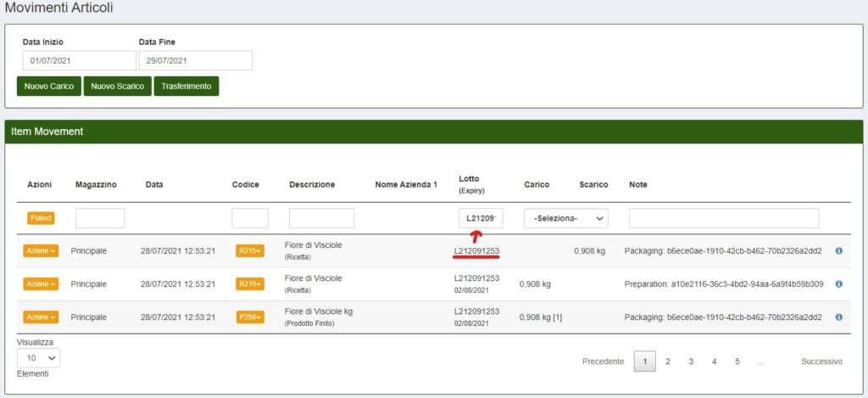Go to page 2 of results
The image size is (868, 398).
(668, 362)
